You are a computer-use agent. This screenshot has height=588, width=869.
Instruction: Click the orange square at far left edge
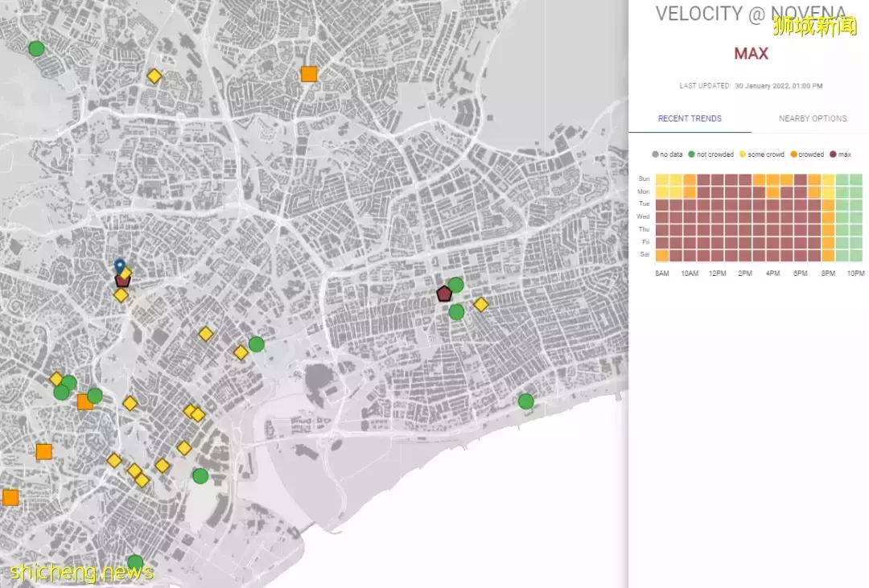tap(10, 497)
